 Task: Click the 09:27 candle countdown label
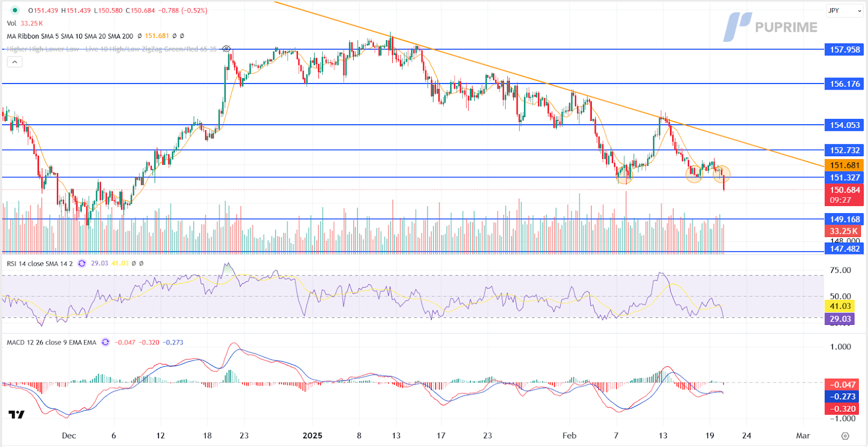(x=840, y=200)
